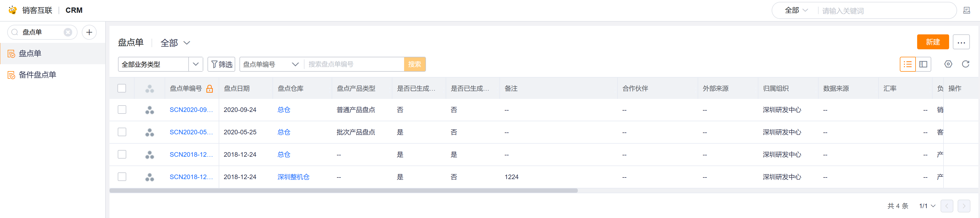Clear the sidebar search text
Screen dimensions: 980x218
[68, 32]
